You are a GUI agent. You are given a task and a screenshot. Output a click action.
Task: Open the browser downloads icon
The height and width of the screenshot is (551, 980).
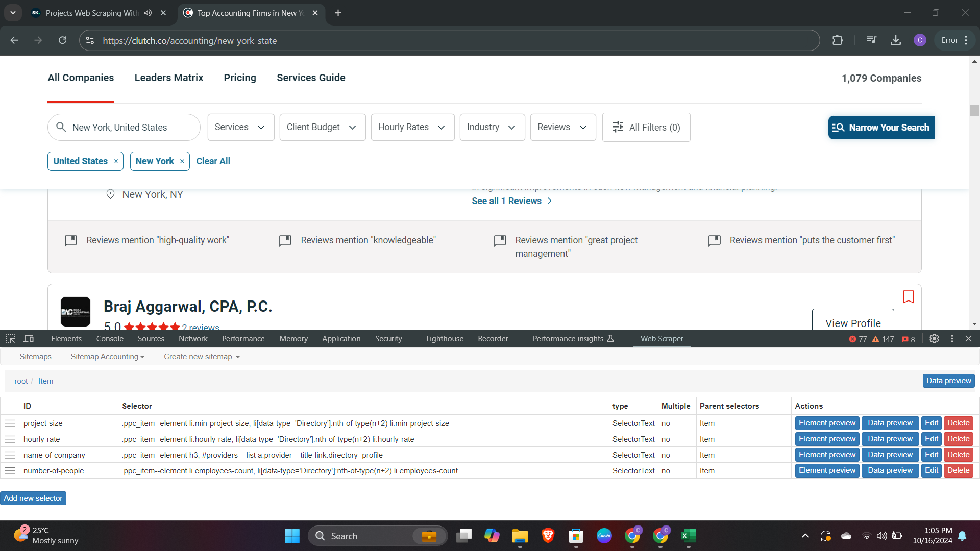coord(896,40)
